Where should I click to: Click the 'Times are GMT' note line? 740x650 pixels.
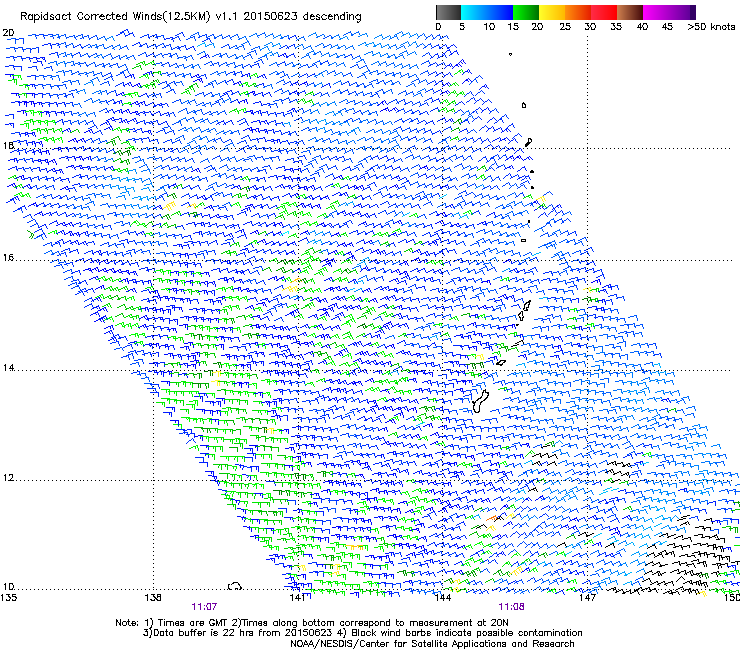tap(312, 623)
